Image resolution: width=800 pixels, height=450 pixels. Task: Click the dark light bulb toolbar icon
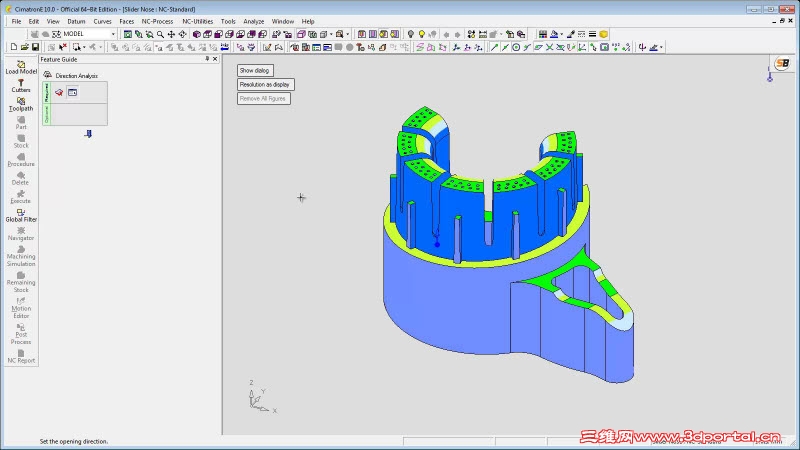tap(411, 34)
